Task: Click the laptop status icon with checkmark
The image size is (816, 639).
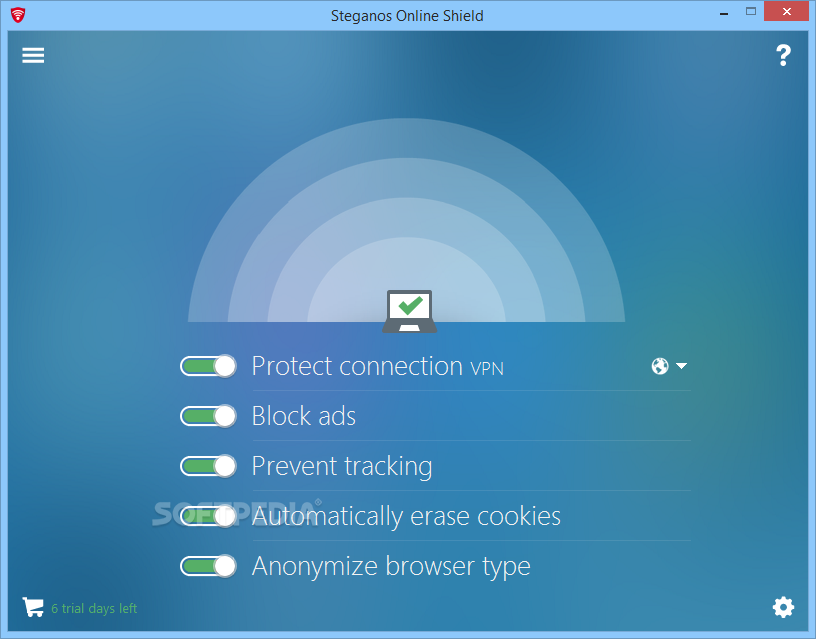Action: point(410,311)
